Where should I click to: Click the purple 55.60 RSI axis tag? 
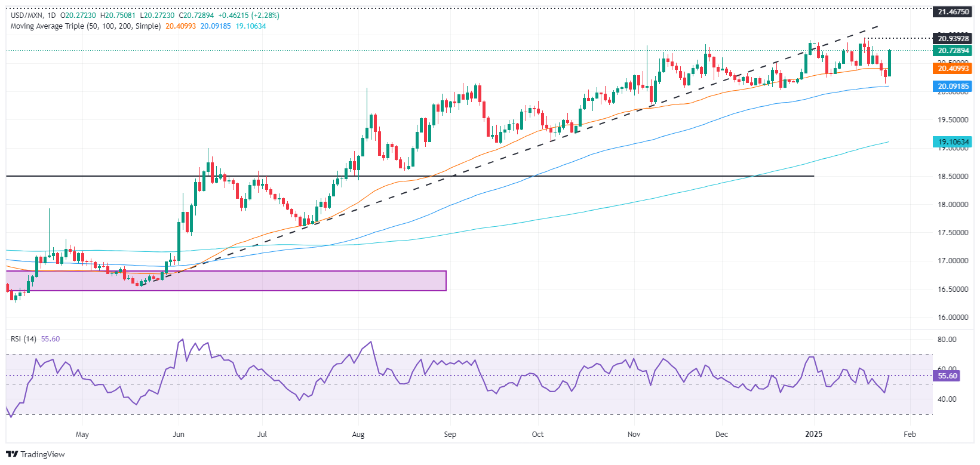948,376
